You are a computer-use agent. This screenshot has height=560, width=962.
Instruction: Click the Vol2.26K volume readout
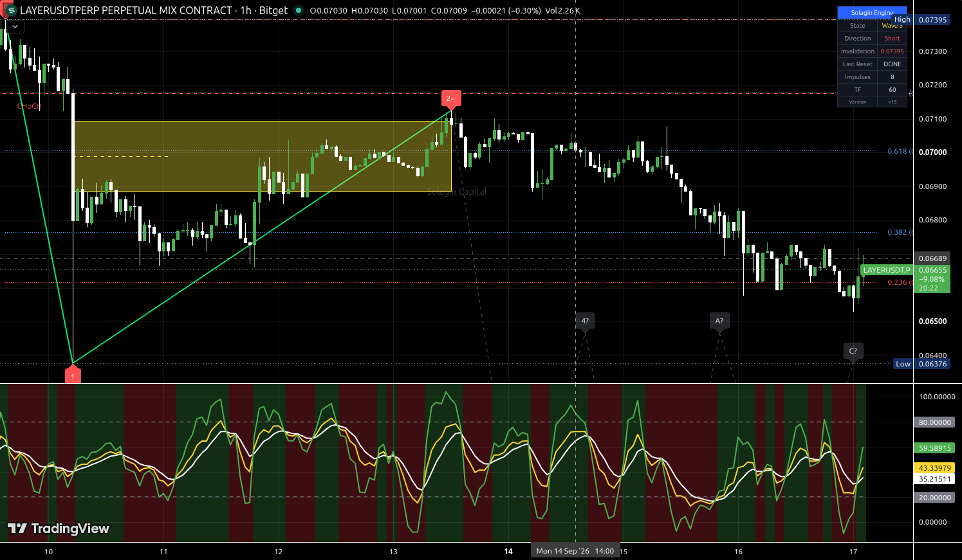pyautogui.click(x=562, y=10)
